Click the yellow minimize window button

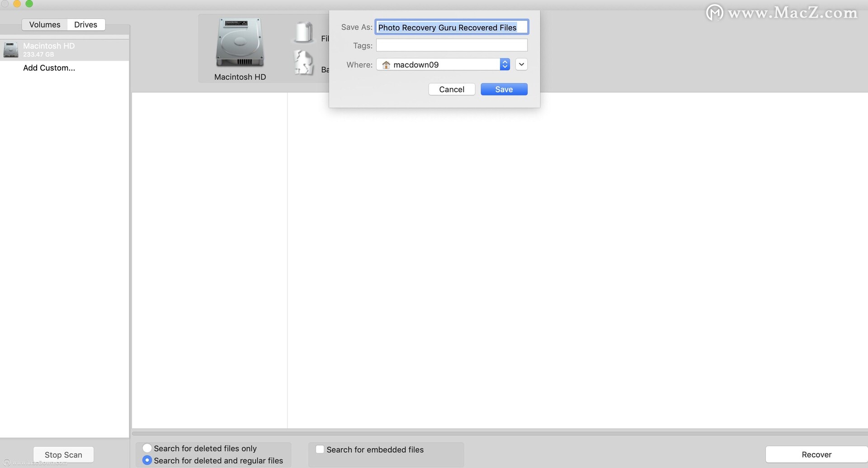(17, 3)
